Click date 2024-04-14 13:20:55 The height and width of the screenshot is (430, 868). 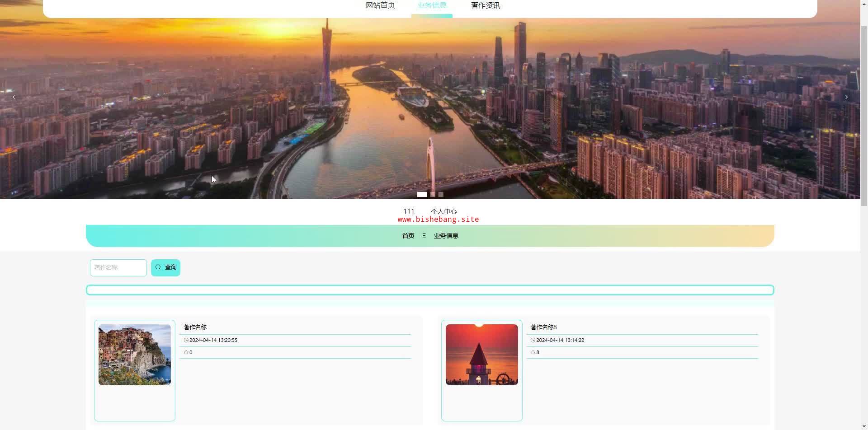(x=213, y=340)
